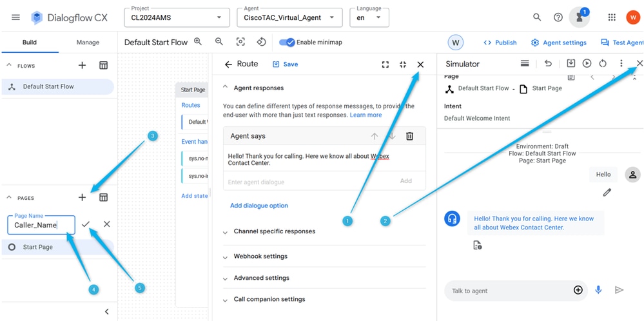
Task: Replay the Simulator conversation
Action: tap(587, 63)
